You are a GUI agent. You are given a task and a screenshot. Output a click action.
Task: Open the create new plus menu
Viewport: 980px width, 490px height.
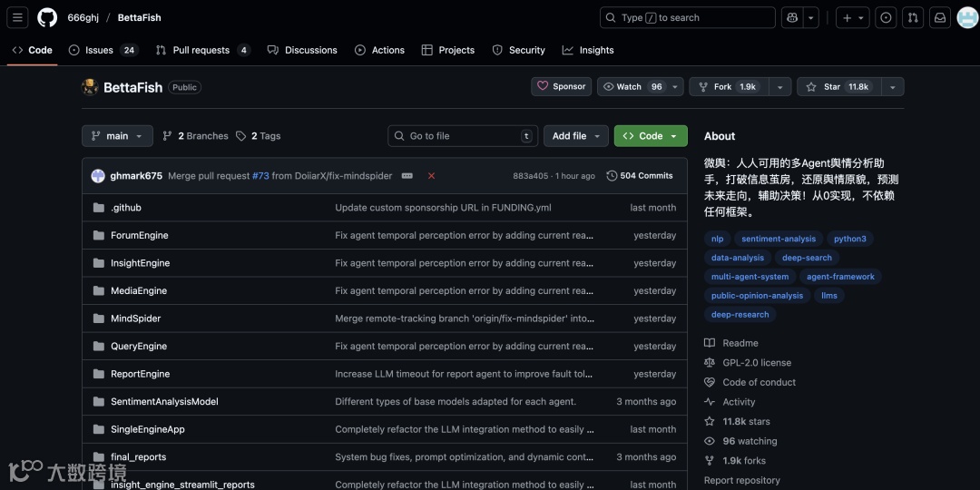(x=852, y=17)
